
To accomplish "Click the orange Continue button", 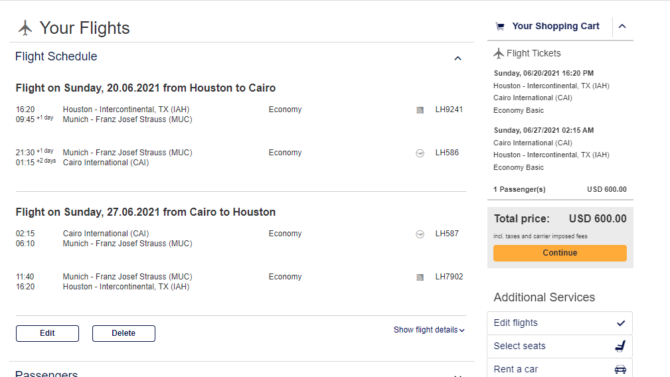I will point(560,253).
